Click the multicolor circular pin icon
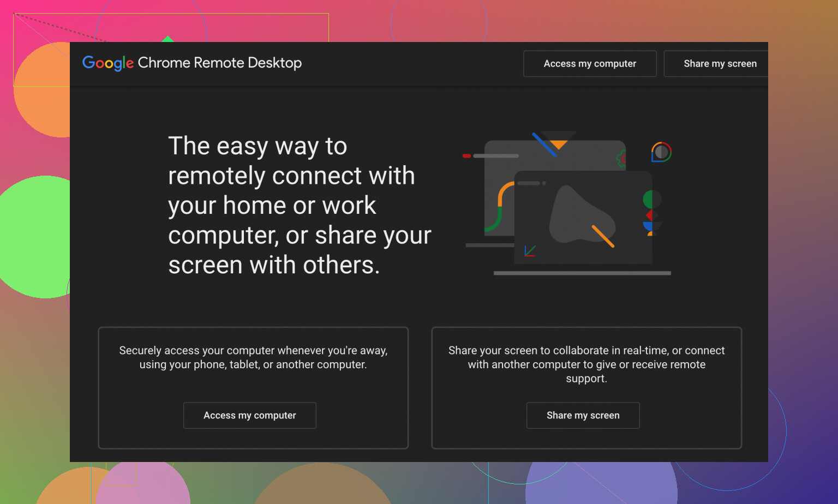Screen dimensions: 838x504 [x=661, y=152]
